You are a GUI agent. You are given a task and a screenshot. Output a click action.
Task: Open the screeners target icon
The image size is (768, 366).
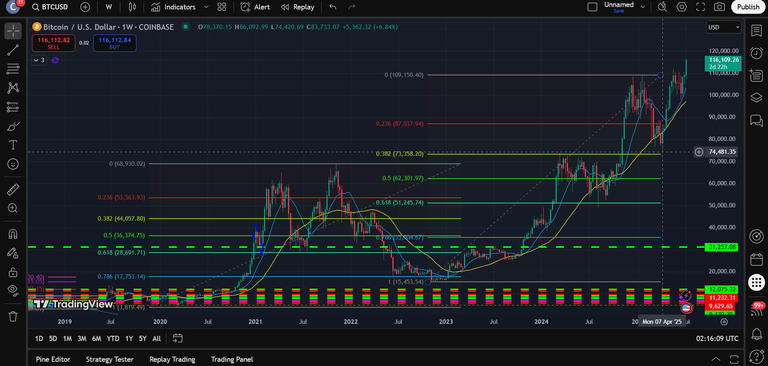point(756,237)
